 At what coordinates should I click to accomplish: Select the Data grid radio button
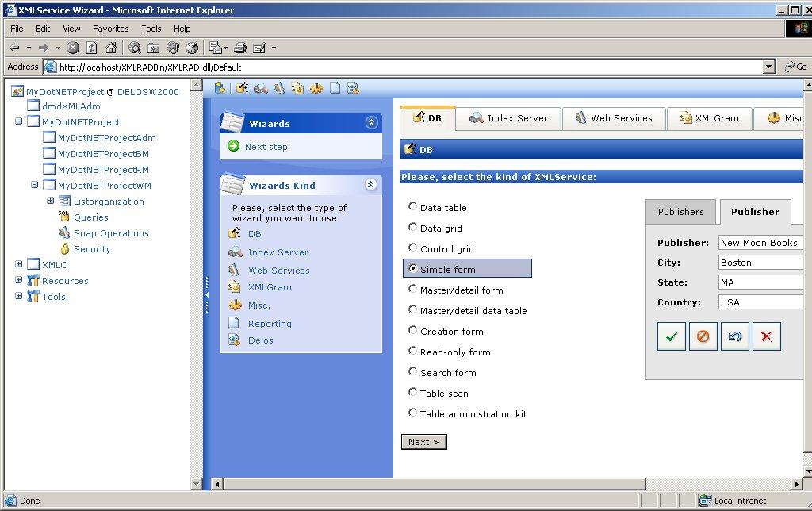[412, 228]
